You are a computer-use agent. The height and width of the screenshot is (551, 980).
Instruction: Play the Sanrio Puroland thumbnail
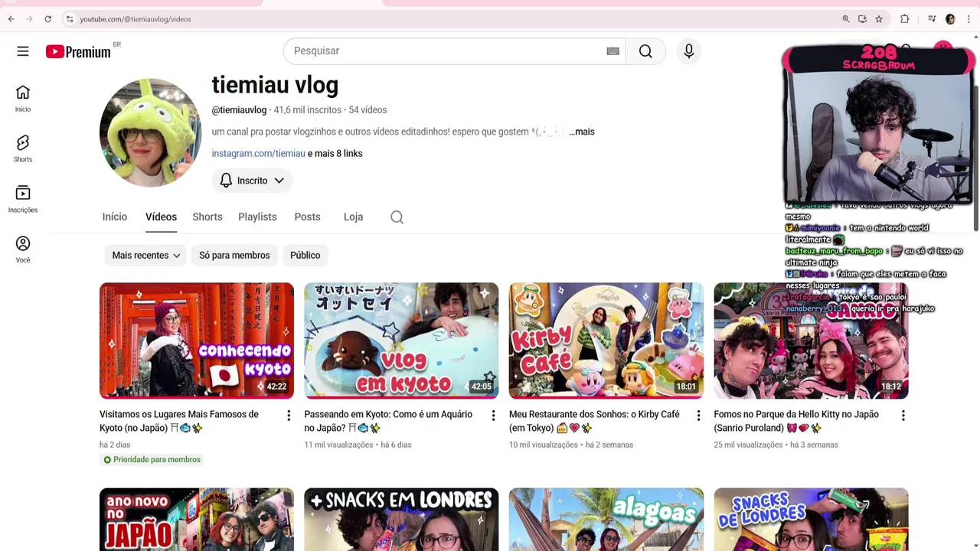pos(811,341)
